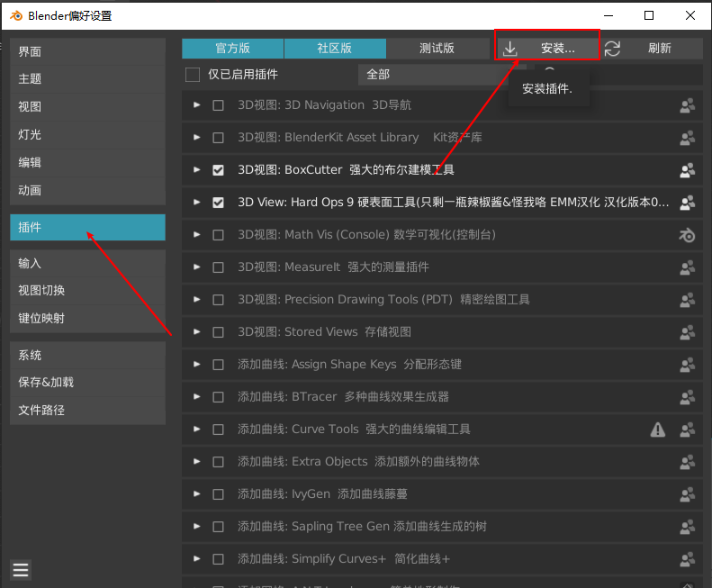Image resolution: width=712 pixels, height=588 pixels.
Task: Toggle the 测试版 testing filter
Action: pyautogui.click(x=437, y=49)
